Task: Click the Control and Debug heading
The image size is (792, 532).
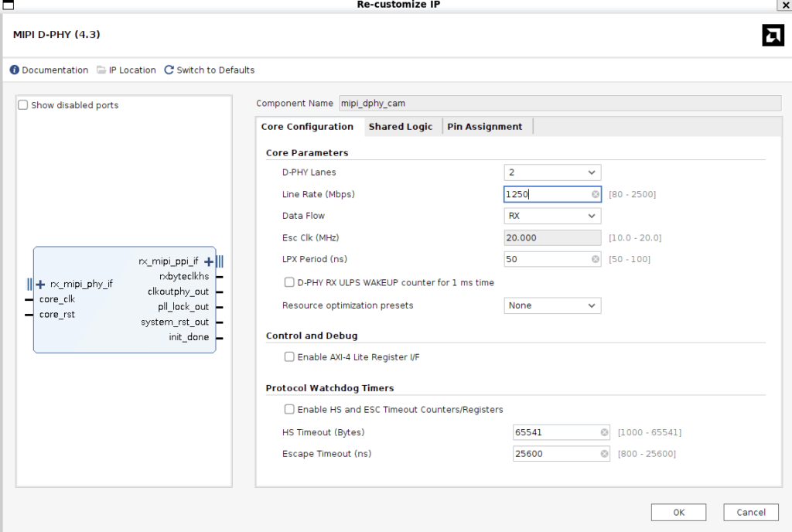Action: point(312,336)
